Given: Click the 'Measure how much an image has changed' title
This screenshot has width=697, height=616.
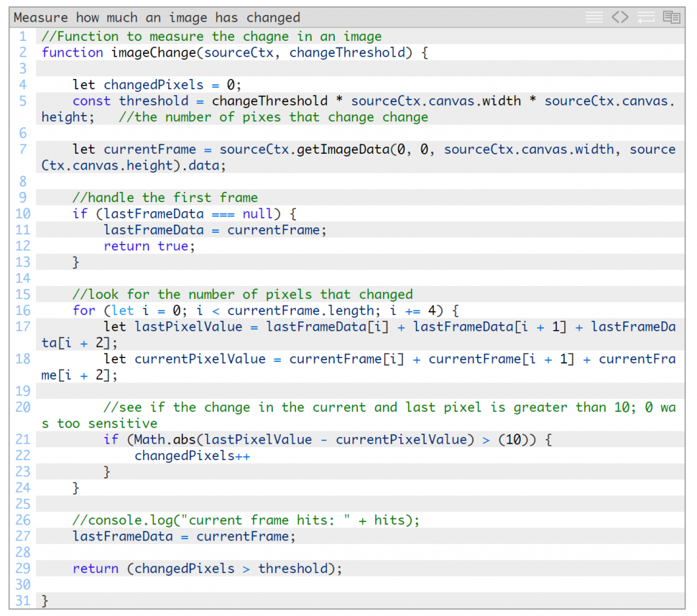Looking at the screenshot, I should coord(157,18).
